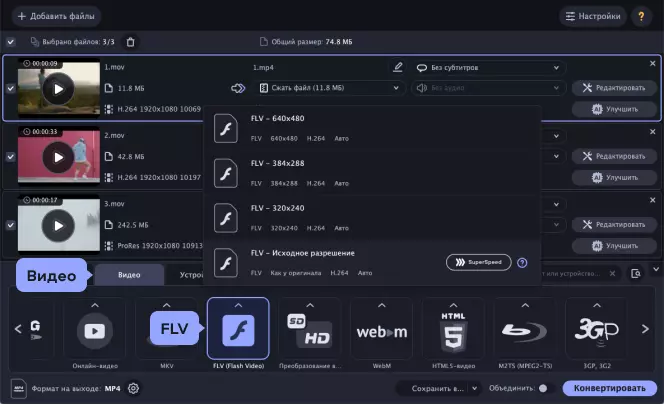
Task: Select the FLV (Flash Video) format icon
Action: tap(238, 330)
